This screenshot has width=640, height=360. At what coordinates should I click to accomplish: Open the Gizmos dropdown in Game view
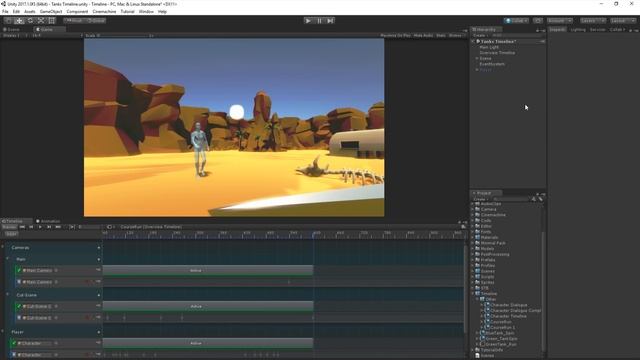pyautogui.click(x=456, y=36)
